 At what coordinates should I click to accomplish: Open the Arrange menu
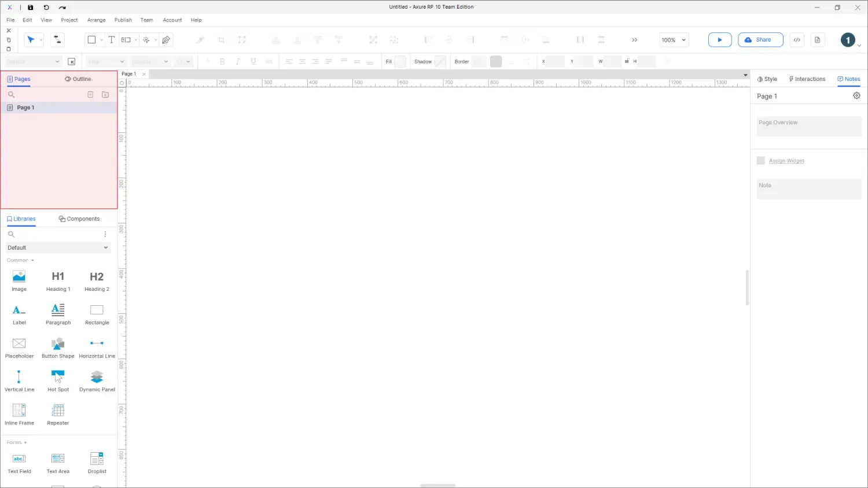point(96,20)
